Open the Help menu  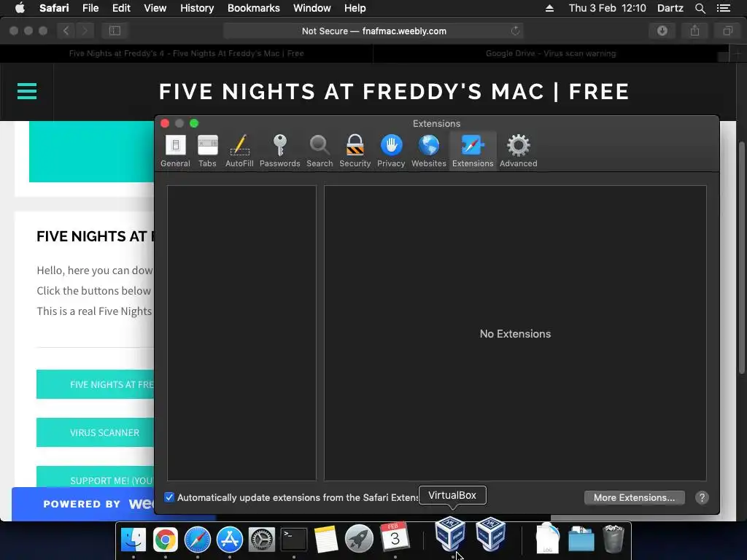point(355,8)
